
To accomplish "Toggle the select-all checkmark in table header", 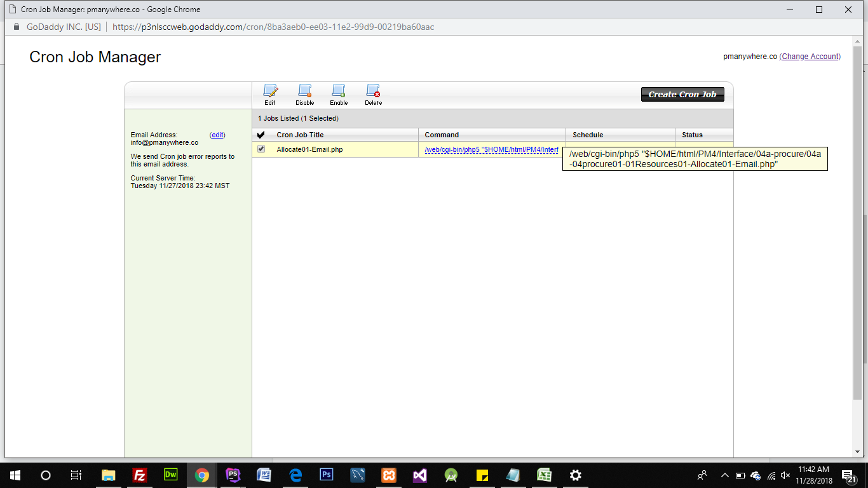I will pos(261,135).
